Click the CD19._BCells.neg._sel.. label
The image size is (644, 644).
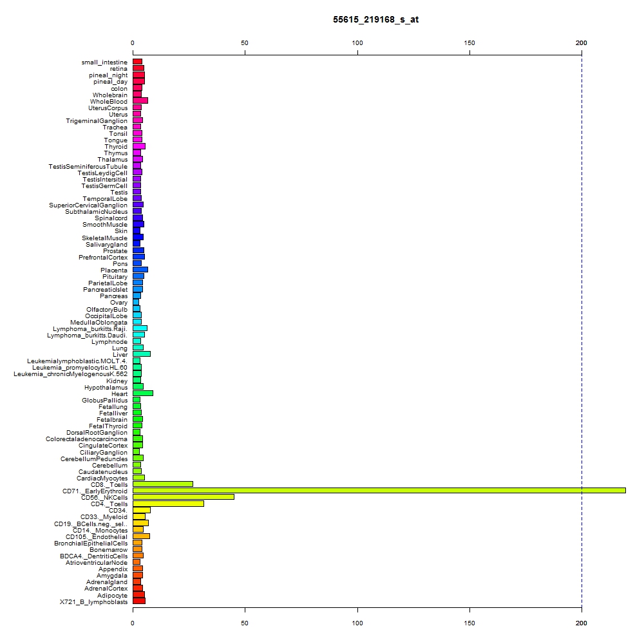pos(91,524)
